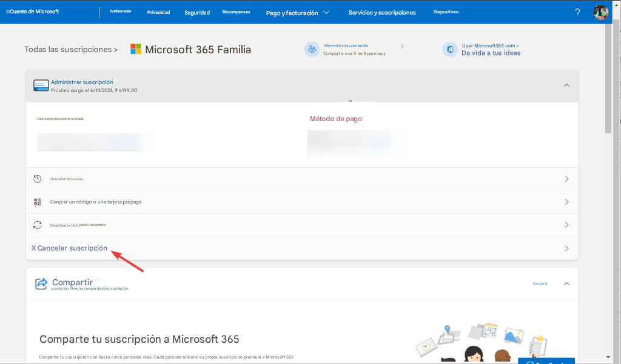
Task: Click the billing history clock icon
Action: [x=37, y=179]
